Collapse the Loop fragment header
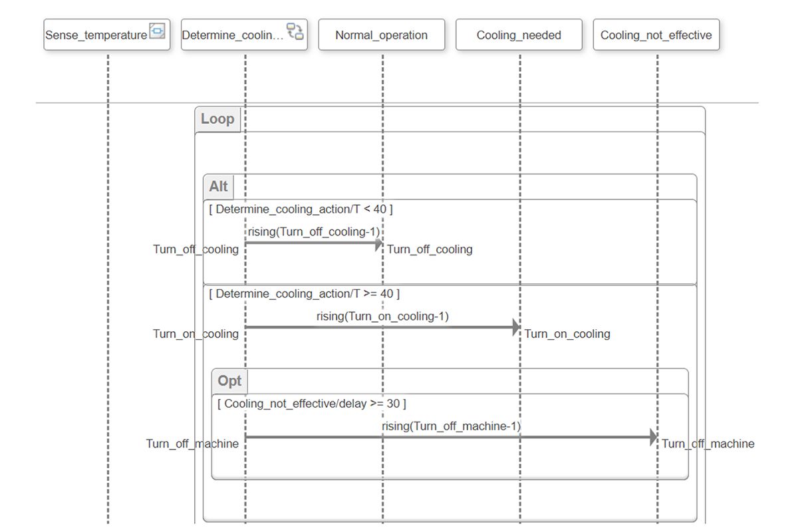This screenshot has width=798, height=532. (x=218, y=118)
